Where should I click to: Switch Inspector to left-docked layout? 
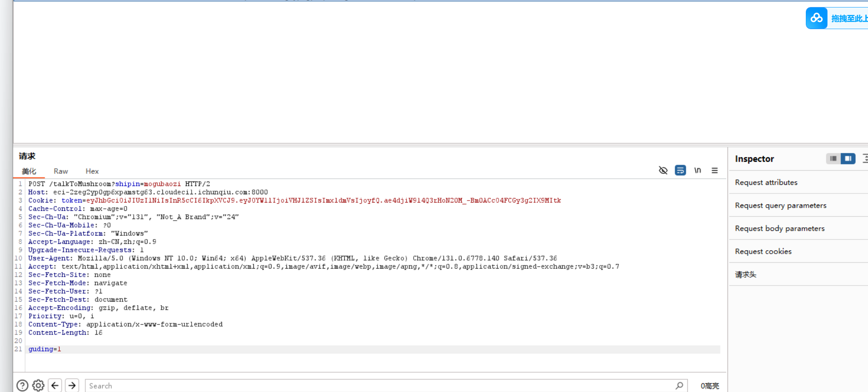click(833, 158)
